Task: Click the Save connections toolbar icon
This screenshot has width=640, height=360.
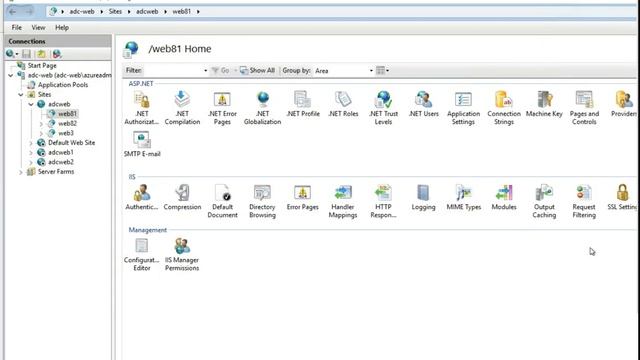Action: click(x=27, y=54)
